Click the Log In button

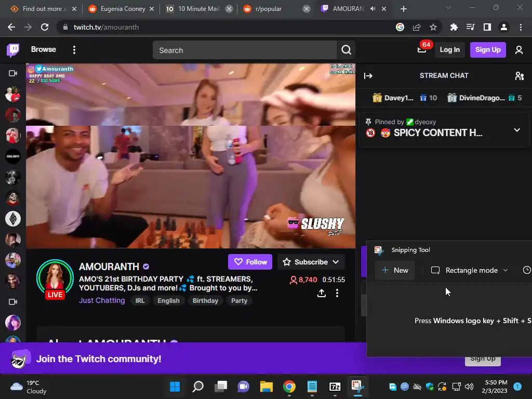(x=449, y=50)
